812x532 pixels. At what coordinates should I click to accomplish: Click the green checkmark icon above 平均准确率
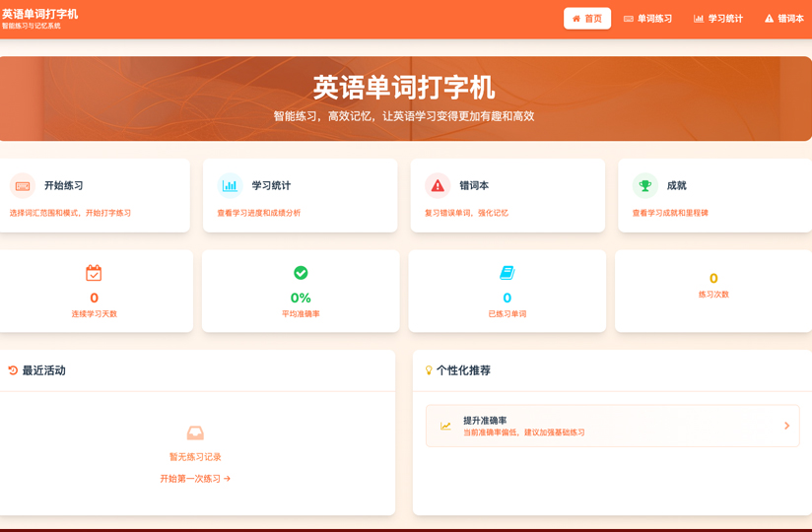[x=301, y=273]
